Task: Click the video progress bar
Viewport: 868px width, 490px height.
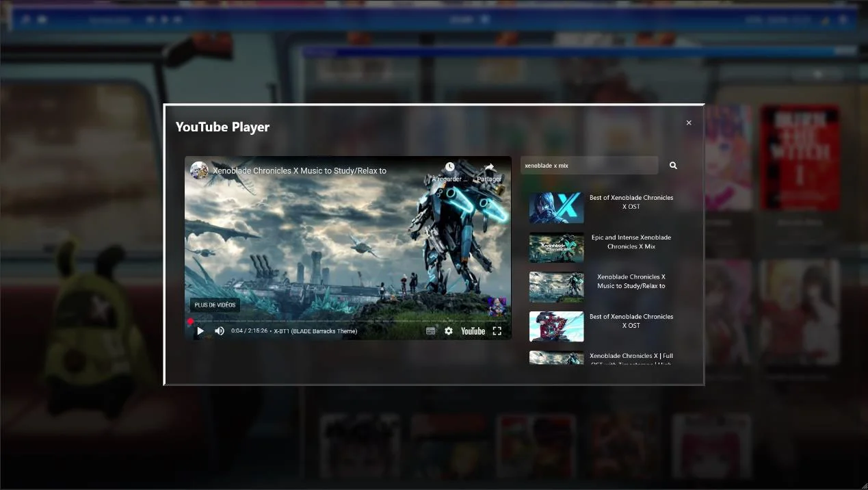Action: (x=348, y=320)
